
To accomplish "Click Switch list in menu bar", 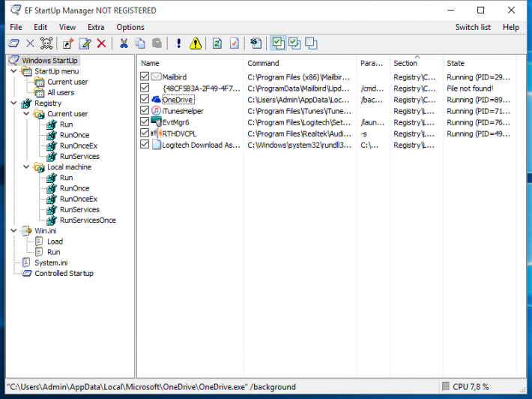I will coord(473,27).
